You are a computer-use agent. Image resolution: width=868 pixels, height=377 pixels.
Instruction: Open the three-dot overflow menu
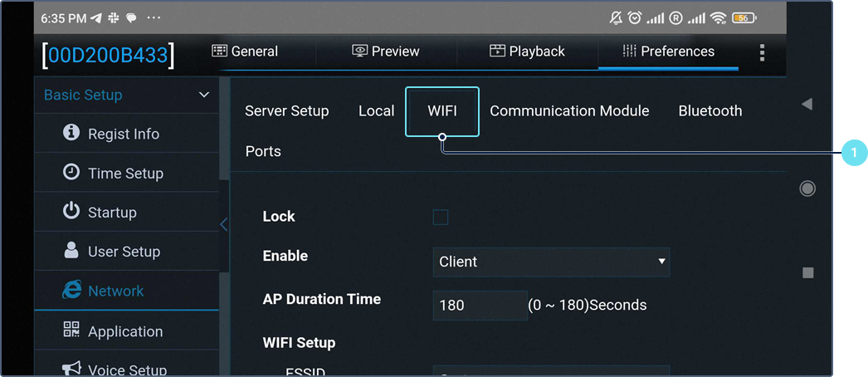762,52
